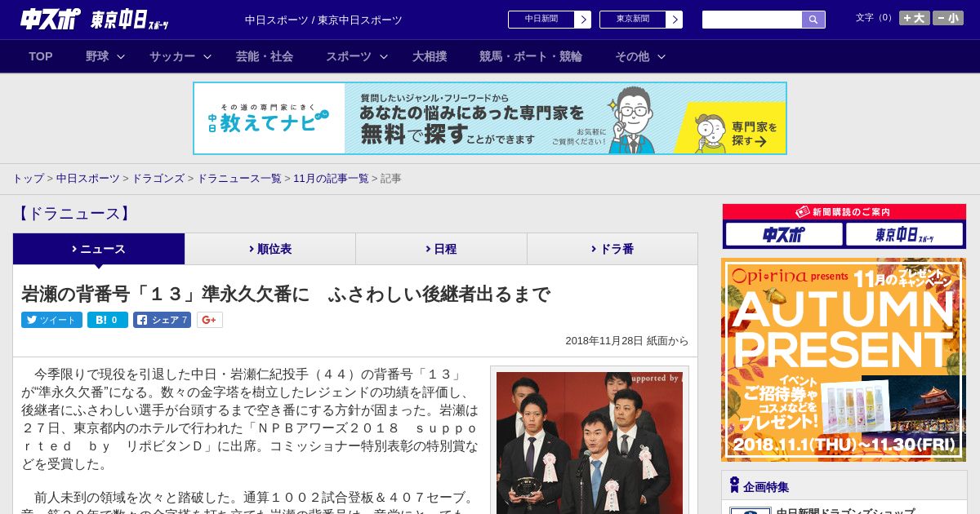Click the Tokyo Chunichi Sports logo
Viewport: 980px width, 514px height.
130,20
